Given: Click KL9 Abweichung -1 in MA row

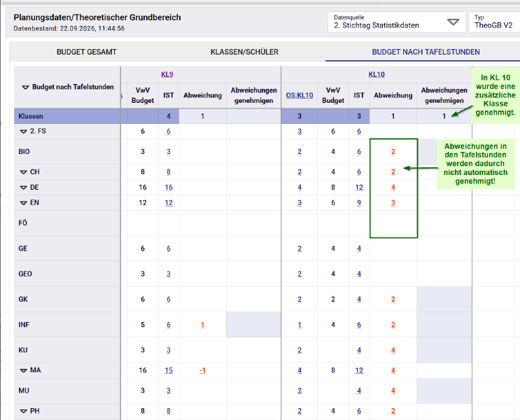Looking at the screenshot, I should click(203, 370).
